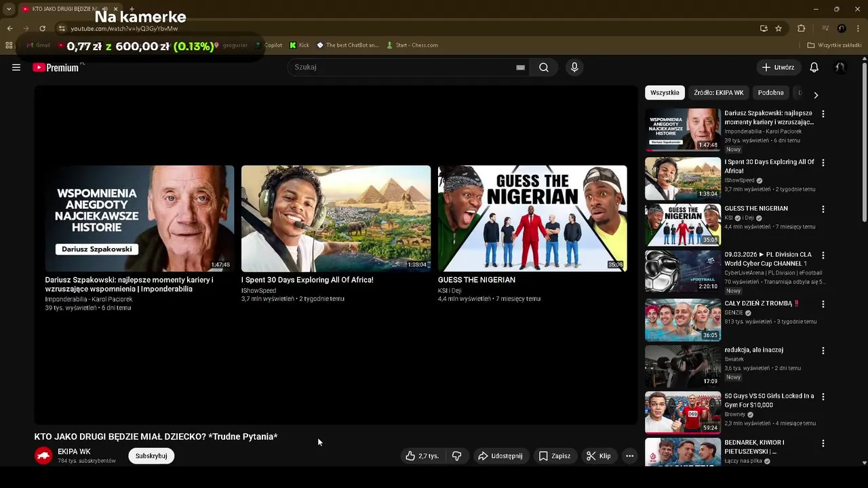Screen dimensions: 868x488
Task: Open Kick bookmark
Action: pyautogui.click(x=299, y=45)
